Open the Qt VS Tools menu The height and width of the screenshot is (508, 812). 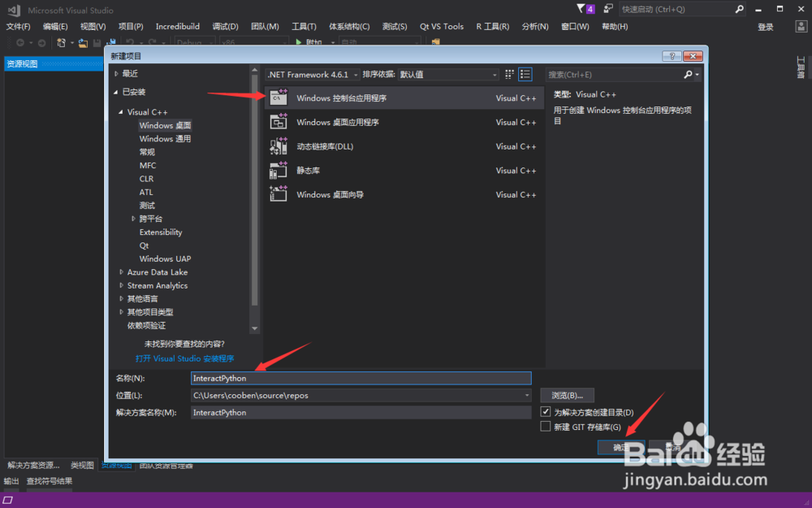[x=442, y=27]
